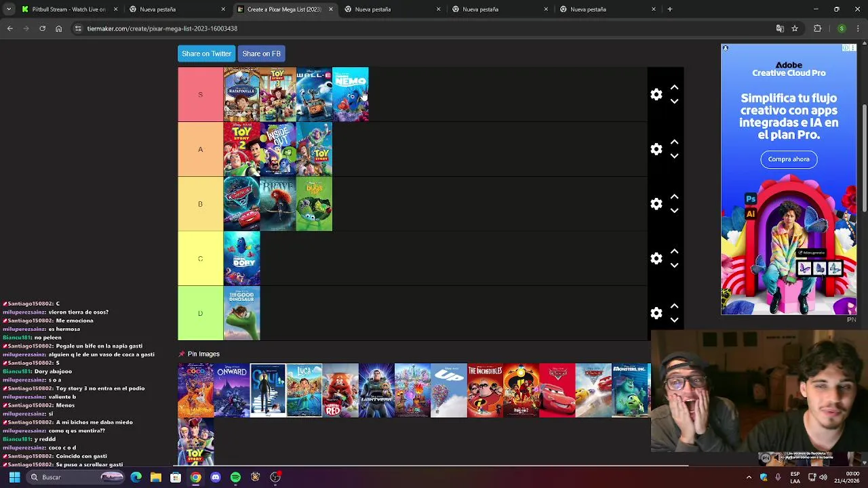This screenshot has width=868, height=488.
Task: Select the Ratatouille poster in S tier
Action: pyautogui.click(x=241, y=94)
